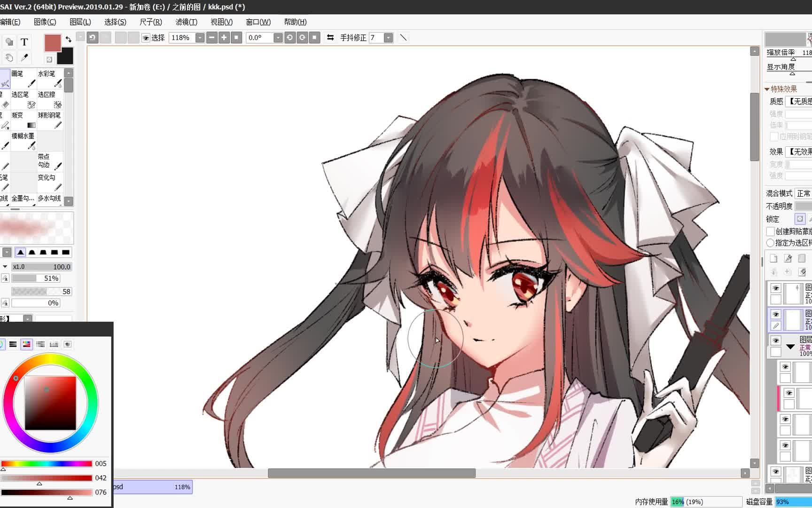The image size is (812, 508).
Task: Click the foreground red color swatch
Action: [x=53, y=43]
